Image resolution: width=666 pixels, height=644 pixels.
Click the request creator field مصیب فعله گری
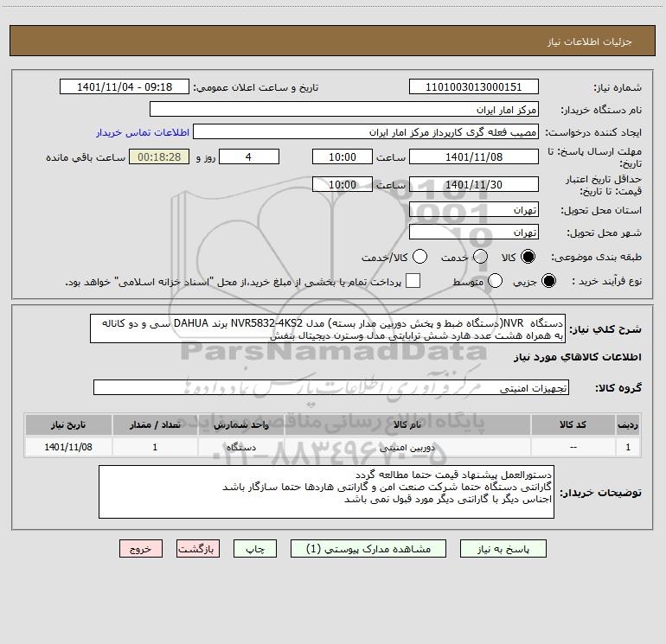[366, 132]
